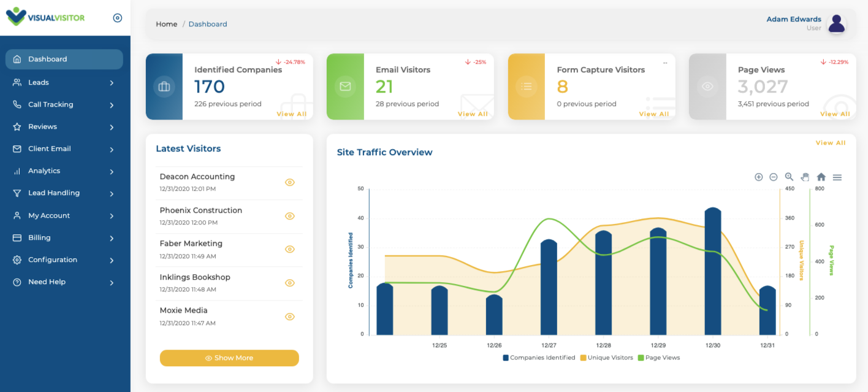868x392 pixels.
Task: View Deacon Accounting visitor eye icon
Action: click(290, 182)
